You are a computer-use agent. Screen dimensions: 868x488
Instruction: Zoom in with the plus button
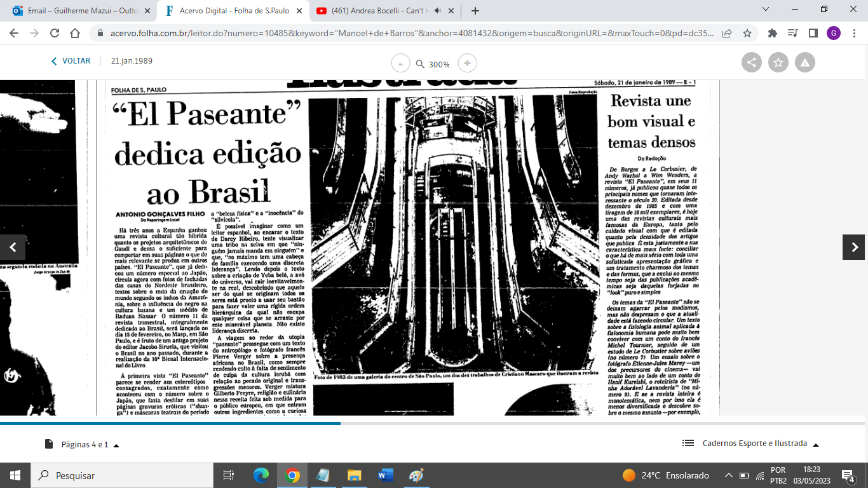pyautogui.click(x=468, y=64)
